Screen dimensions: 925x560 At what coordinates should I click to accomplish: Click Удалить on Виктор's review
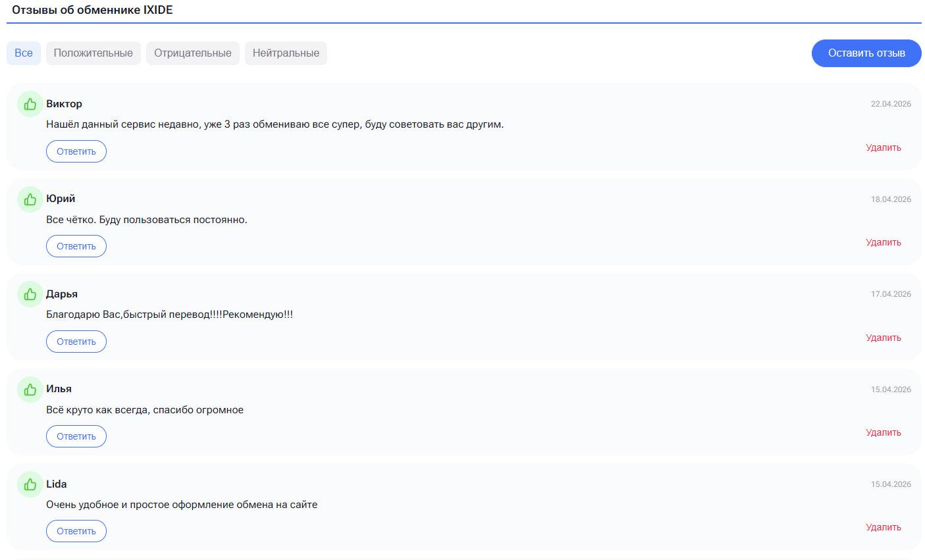883,147
